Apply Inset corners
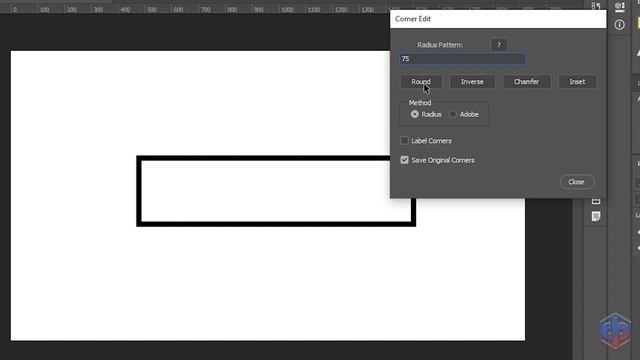The image size is (640, 360). pos(577,82)
